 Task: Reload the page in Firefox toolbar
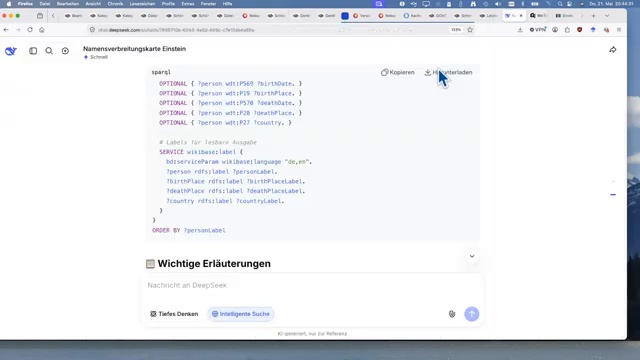pyautogui.click(x=30, y=30)
